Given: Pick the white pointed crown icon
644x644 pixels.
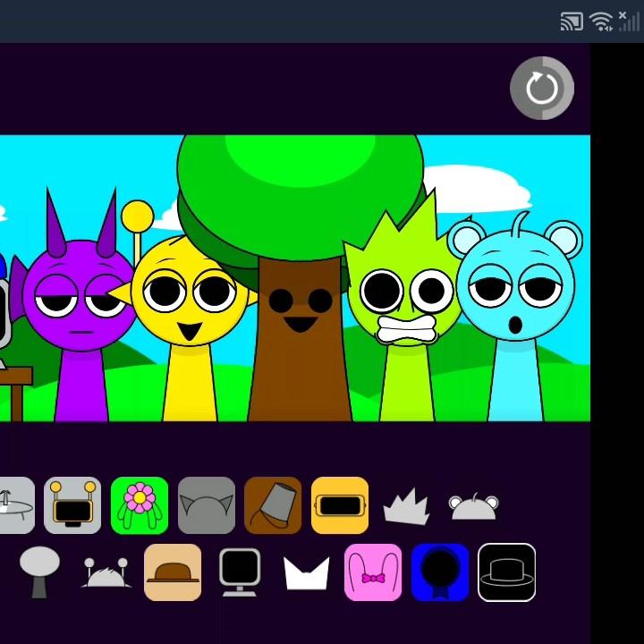Looking at the screenshot, I should (307, 572).
